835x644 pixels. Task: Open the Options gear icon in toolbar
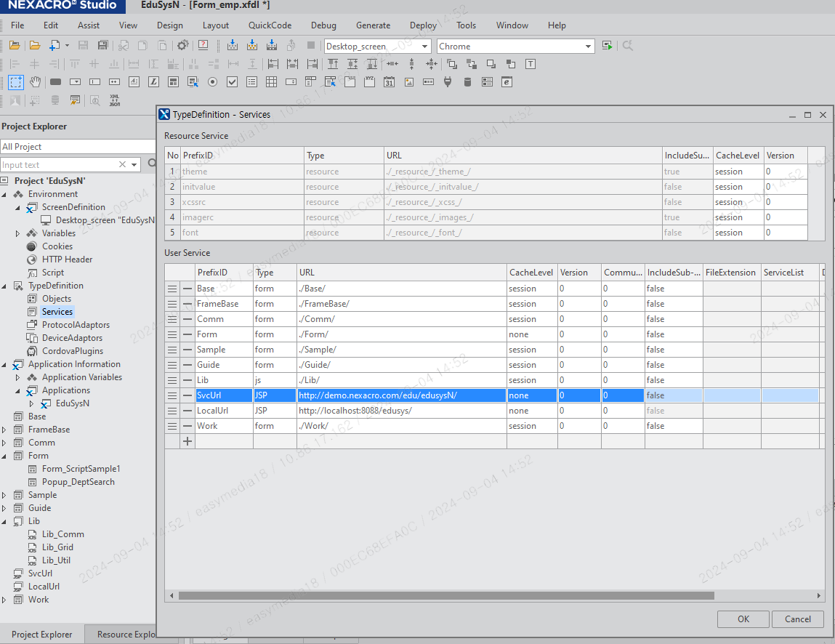[182, 46]
